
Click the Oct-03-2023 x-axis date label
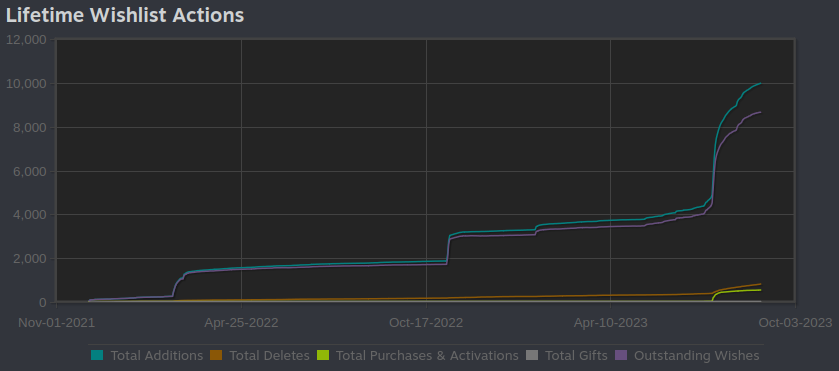tap(795, 323)
